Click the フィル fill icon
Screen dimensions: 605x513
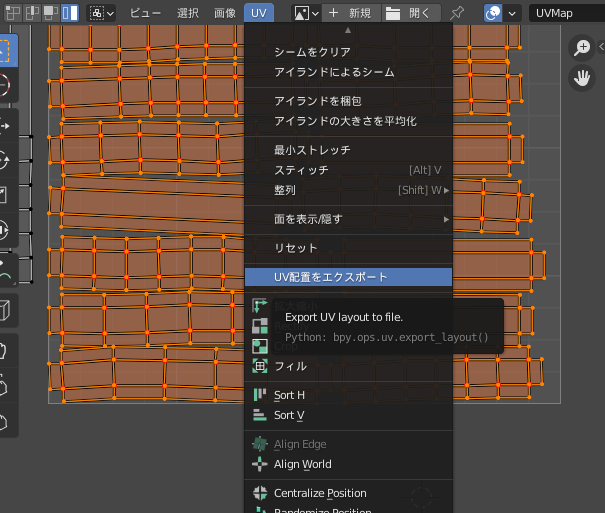(x=260, y=366)
